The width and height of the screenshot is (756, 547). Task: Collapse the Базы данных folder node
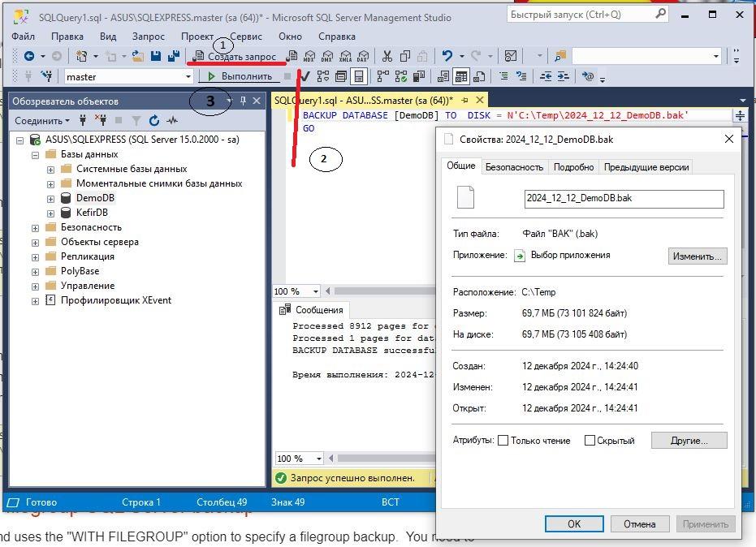tap(35, 155)
